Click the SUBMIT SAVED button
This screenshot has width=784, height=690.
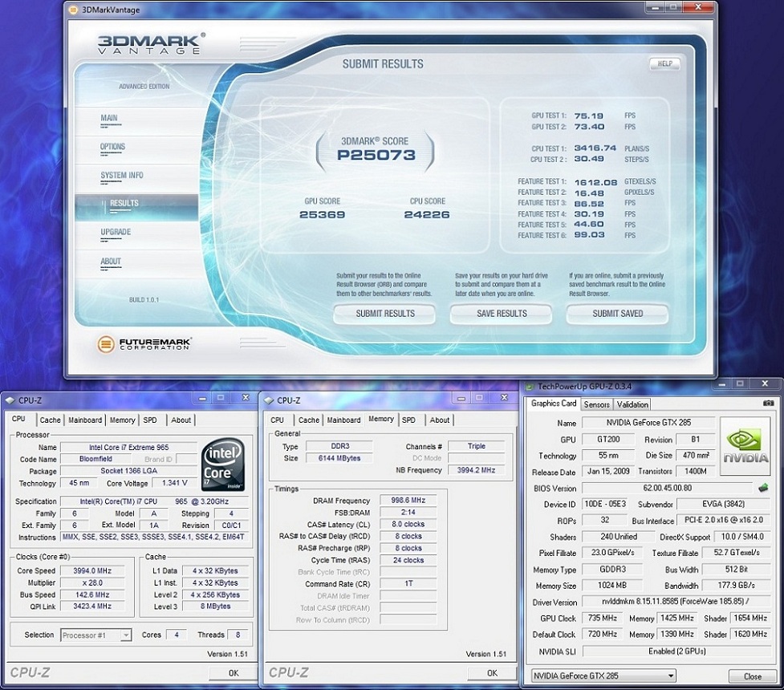coord(618,314)
